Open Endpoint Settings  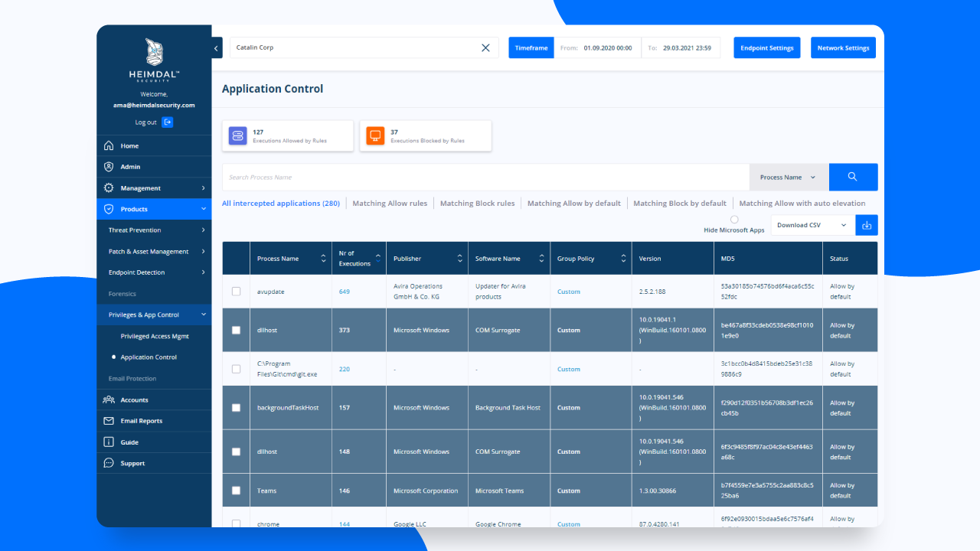(766, 47)
